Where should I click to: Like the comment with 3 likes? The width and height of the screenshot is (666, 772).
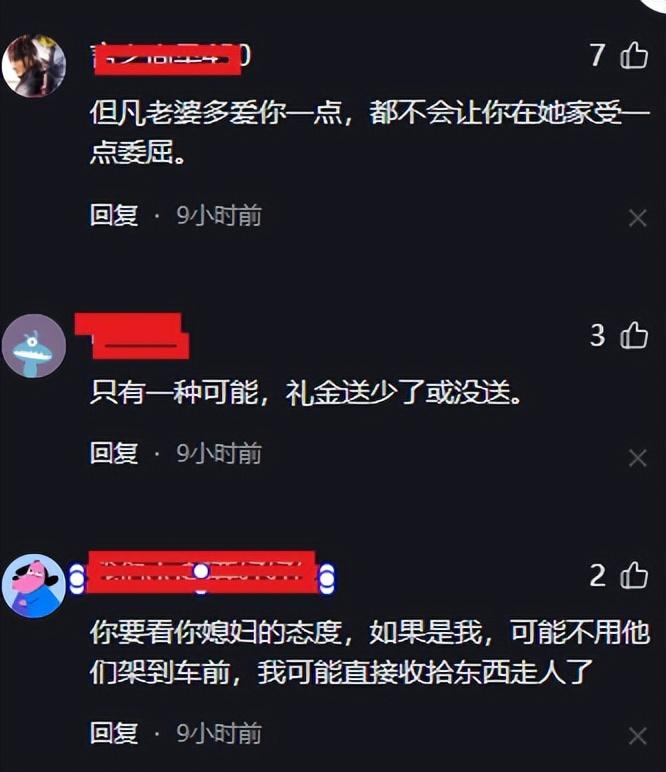(x=634, y=335)
